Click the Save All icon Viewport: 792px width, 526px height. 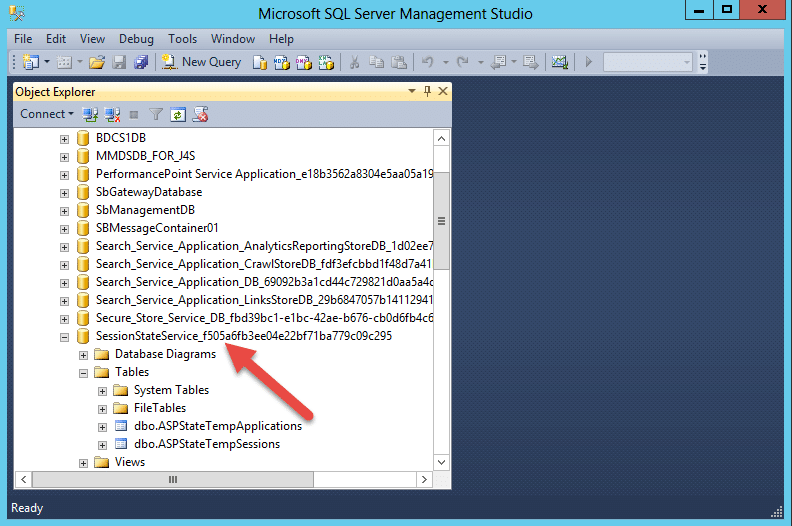point(141,62)
